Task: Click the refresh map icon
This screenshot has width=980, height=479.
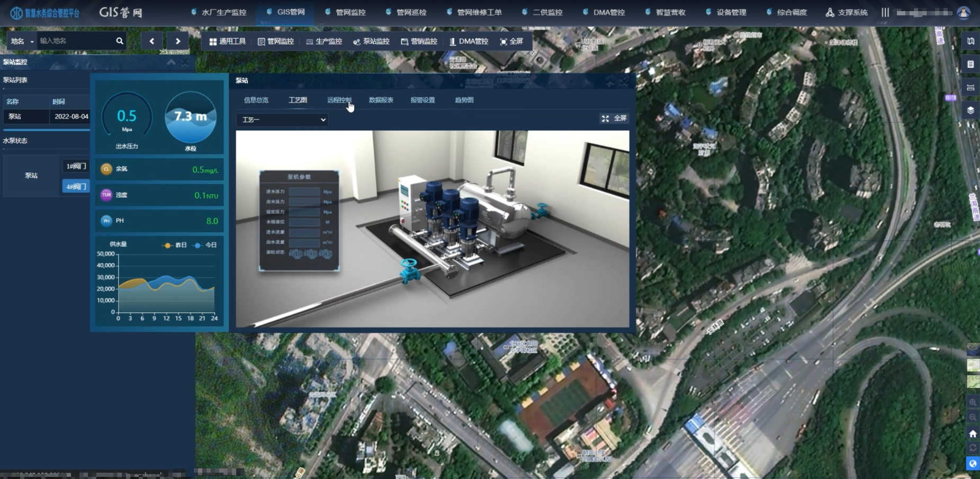Action: click(x=973, y=448)
